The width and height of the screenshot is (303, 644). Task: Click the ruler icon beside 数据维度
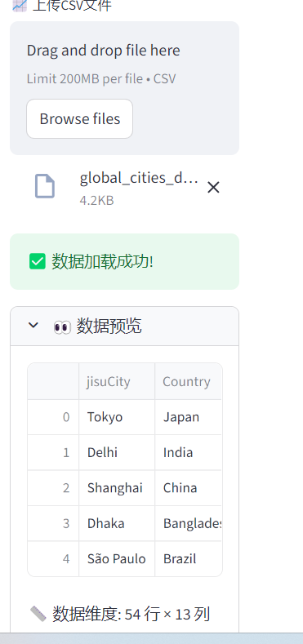pos(38,614)
